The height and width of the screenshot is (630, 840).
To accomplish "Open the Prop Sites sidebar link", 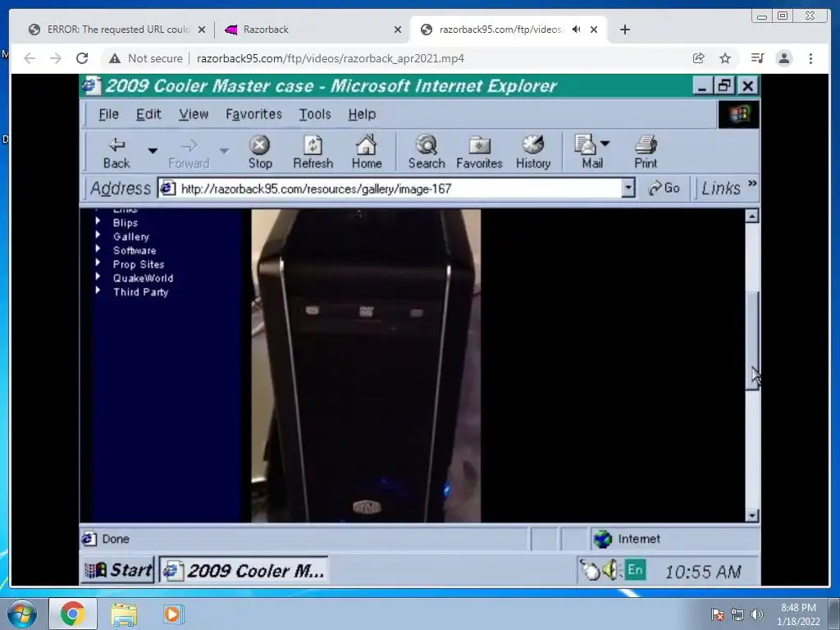I will click(x=138, y=264).
